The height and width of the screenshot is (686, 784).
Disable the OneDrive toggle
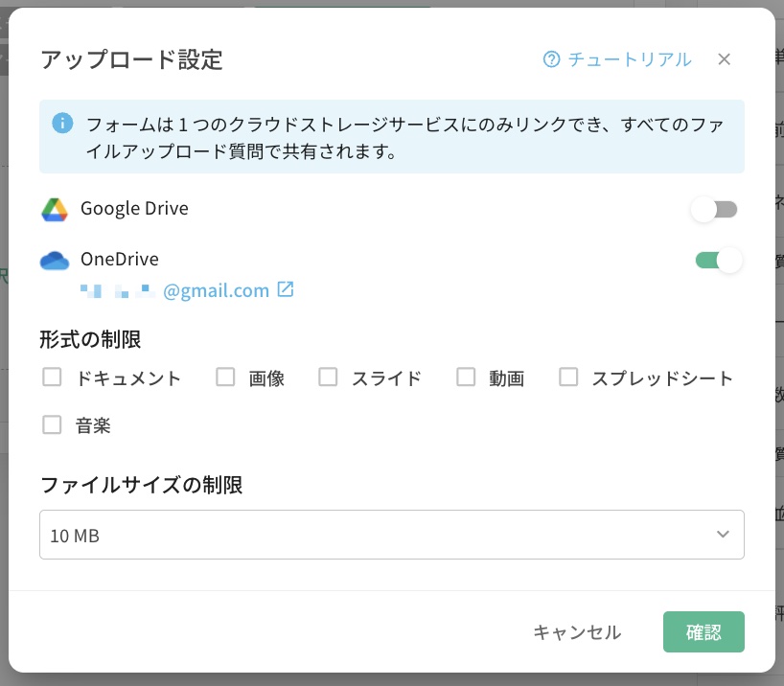click(719, 260)
